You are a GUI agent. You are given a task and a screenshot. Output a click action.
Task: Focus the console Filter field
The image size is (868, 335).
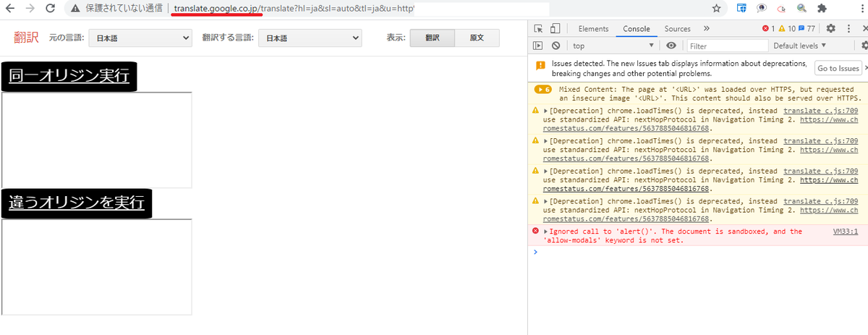point(727,46)
